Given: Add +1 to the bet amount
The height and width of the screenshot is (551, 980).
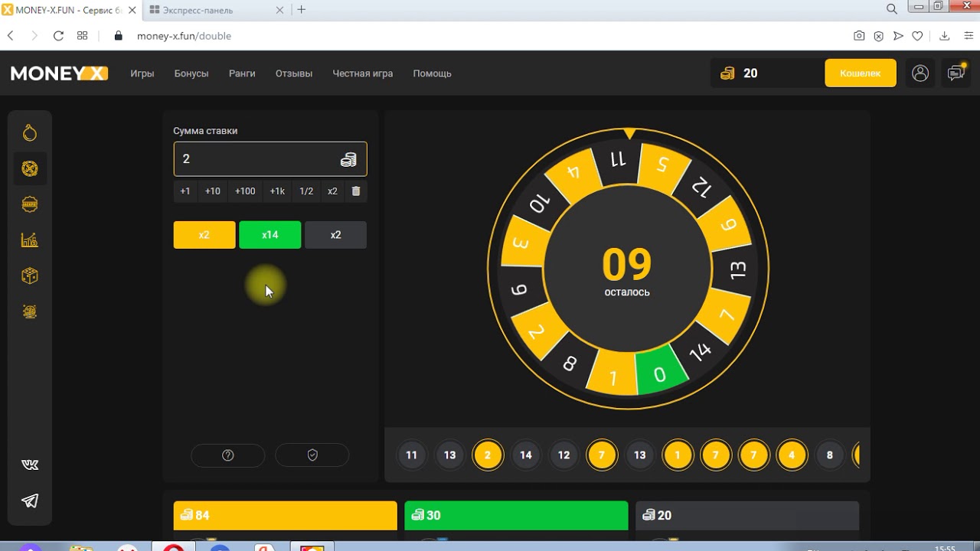Looking at the screenshot, I should (x=185, y=191).
